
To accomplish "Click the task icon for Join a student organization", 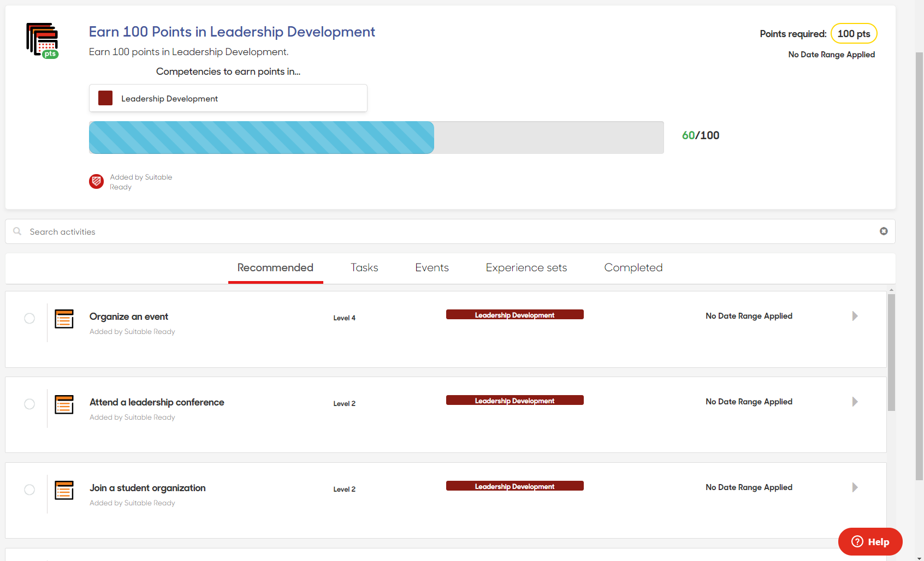I will point(64,490).
